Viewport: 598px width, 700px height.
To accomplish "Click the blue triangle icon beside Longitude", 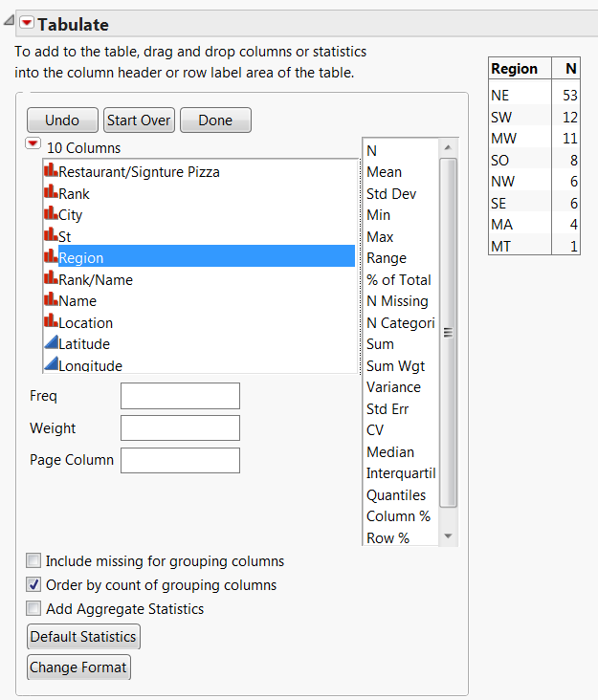I will click(x=51, y=363).
